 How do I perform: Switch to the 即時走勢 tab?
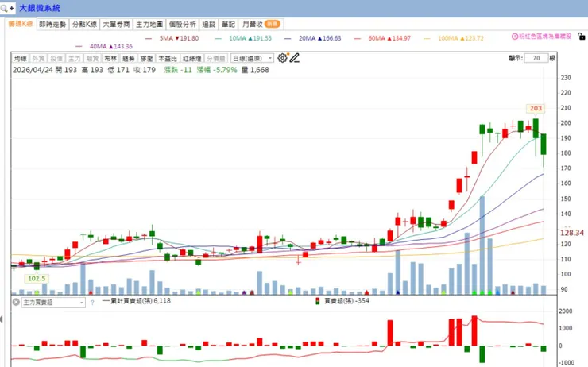(52, 25)
